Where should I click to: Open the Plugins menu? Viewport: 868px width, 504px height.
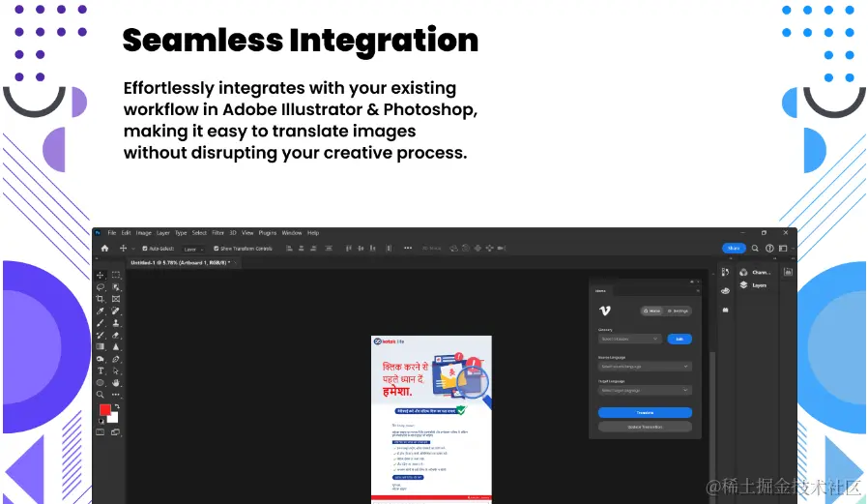268,233
